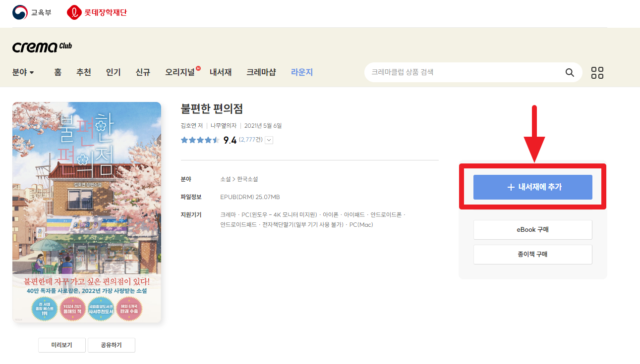Click the 한국소설 category link

(x=248, y=179)
